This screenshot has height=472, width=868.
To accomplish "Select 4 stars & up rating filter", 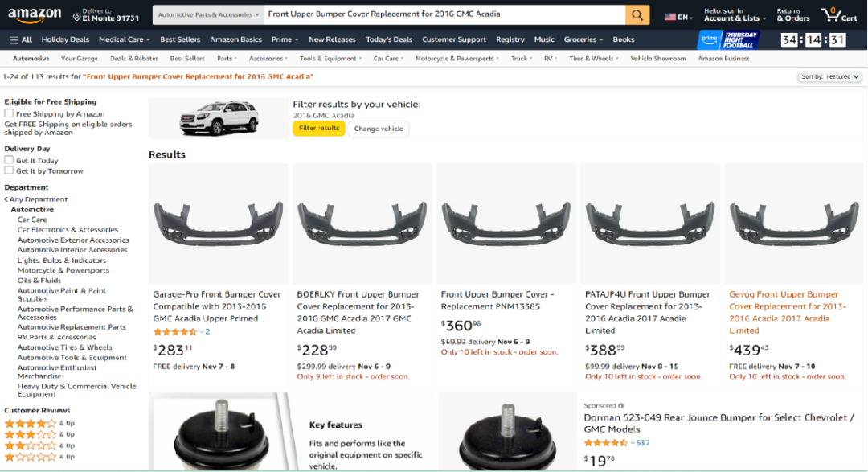I will tap(31, 423).
